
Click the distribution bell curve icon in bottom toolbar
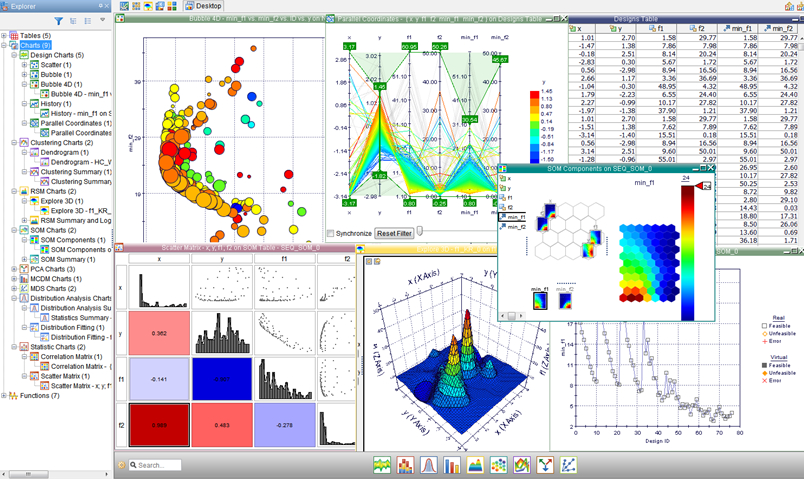click(x=428, y=465)
